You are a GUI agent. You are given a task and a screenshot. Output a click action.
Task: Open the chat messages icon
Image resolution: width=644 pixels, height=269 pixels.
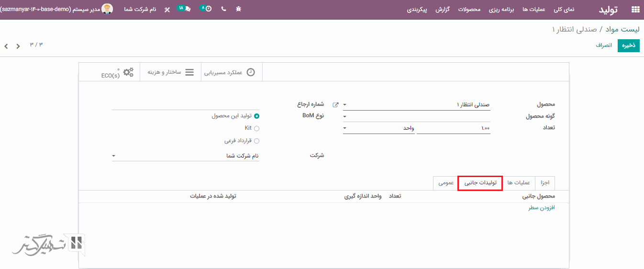point(185,9)
